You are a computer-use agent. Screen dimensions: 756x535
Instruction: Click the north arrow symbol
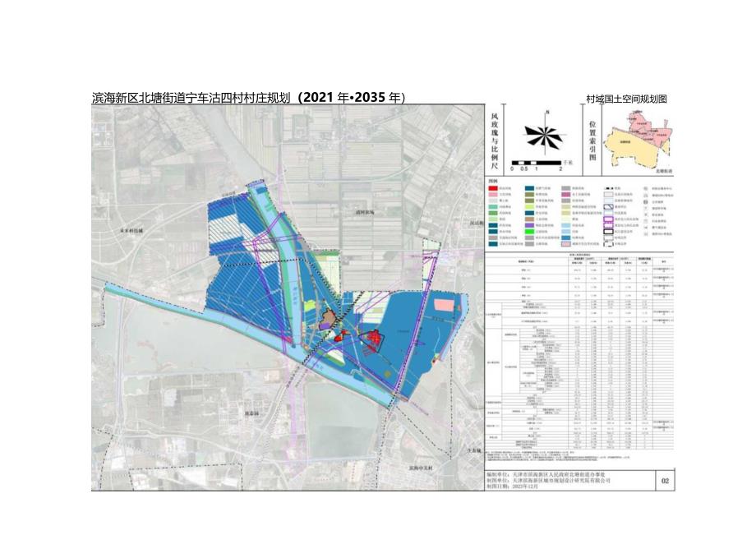coord(546,112)
